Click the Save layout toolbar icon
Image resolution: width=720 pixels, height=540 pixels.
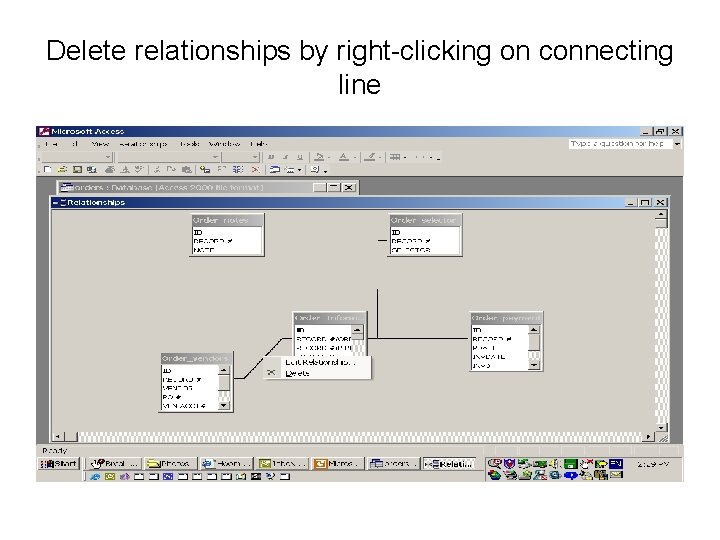point(77,170)
